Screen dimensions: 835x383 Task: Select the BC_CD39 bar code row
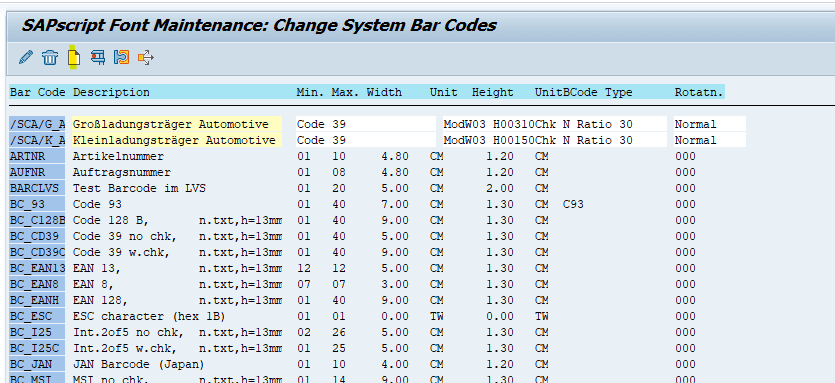[x=37, y=237]
